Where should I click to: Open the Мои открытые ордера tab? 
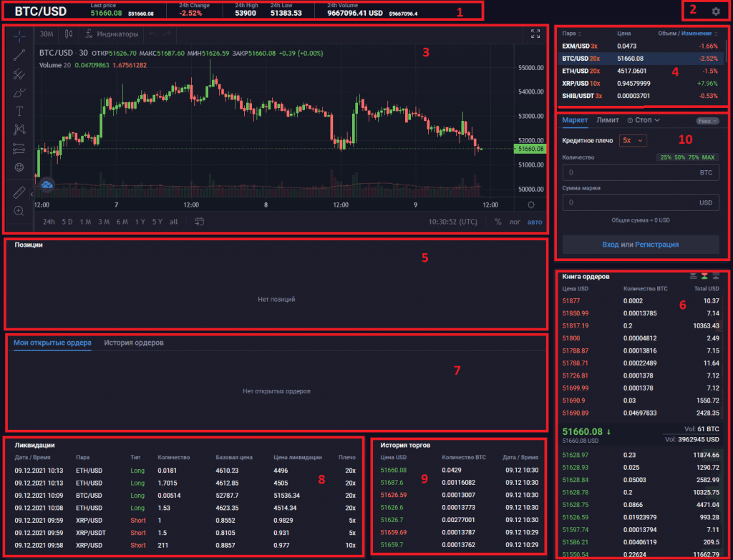click(x=52, y=343)
